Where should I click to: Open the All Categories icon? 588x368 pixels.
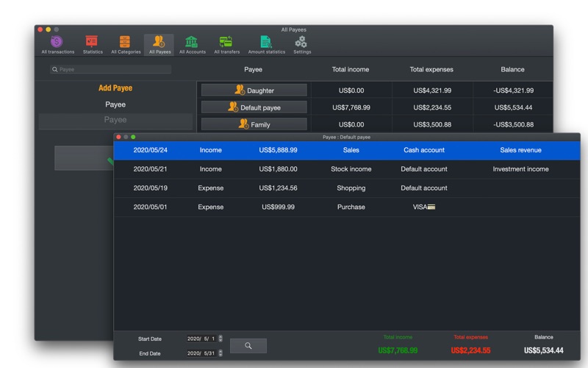[x=126, y=45]
